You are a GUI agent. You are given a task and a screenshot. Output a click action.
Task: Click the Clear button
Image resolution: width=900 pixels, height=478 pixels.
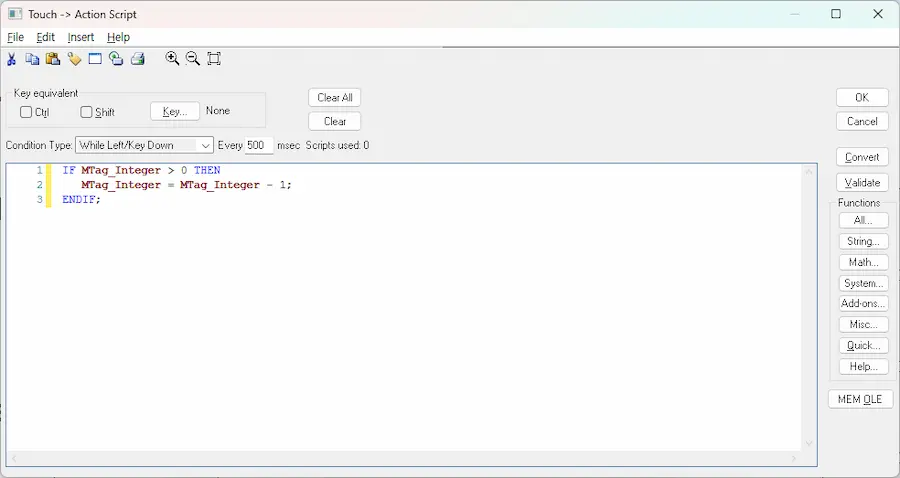[335, 122]
